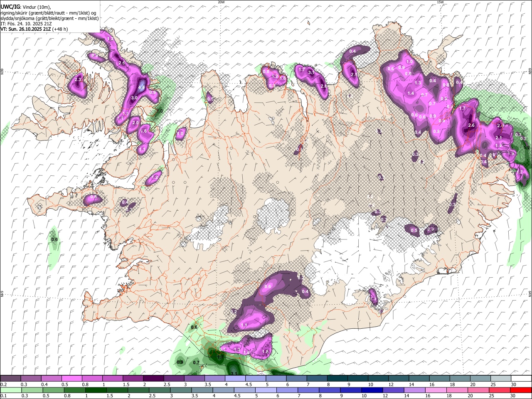This screenshot has width=532, height=399.
Task: Click the initial time 'IT: Fös. 24. 10. 2025 21Z'
Action: point(26,24)
